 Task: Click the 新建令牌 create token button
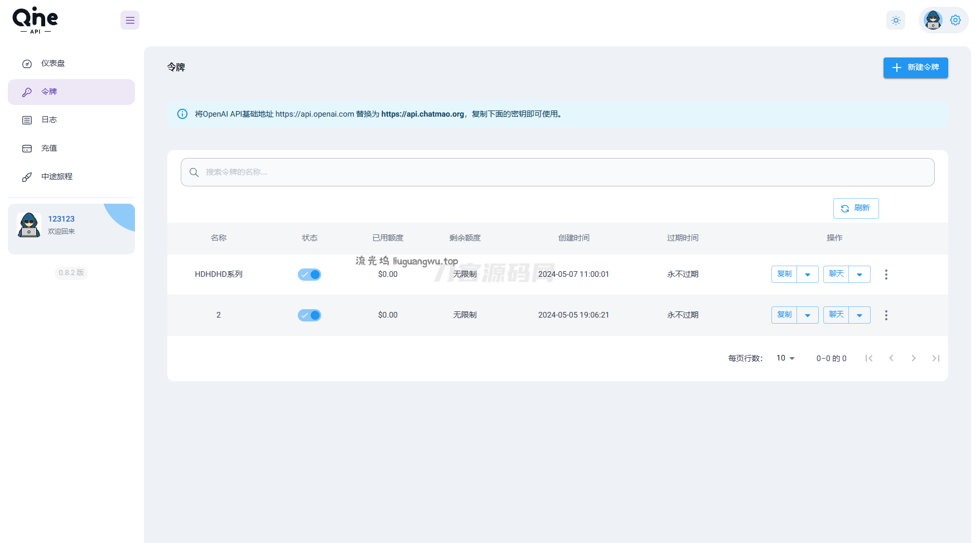[915, 68]
